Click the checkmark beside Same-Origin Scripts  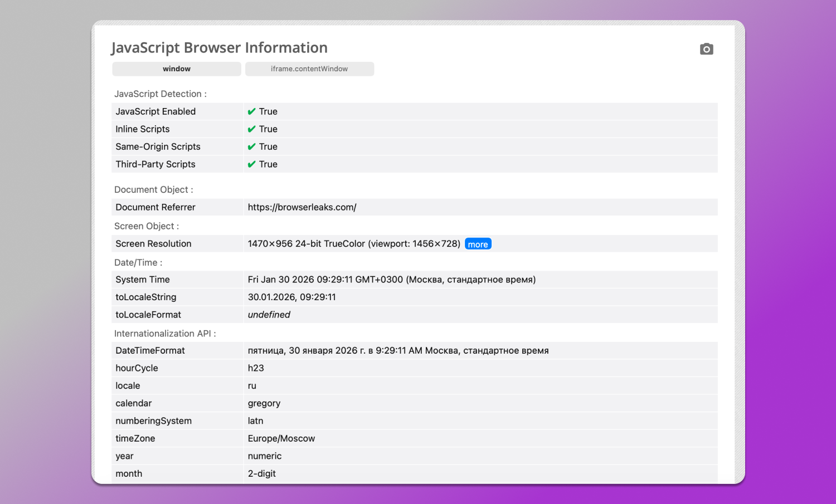pyautogui.click(x=251, y=146)
